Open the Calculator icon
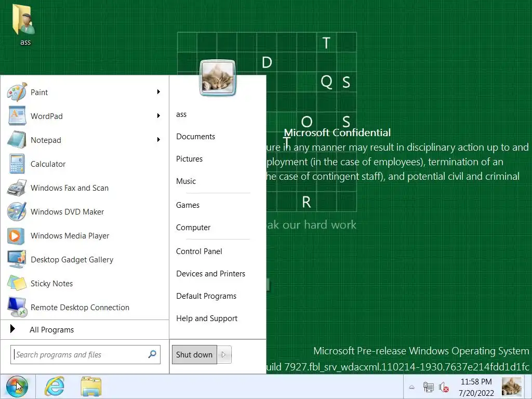This screenshot has width=532, height=399. (x=17, y=164)
